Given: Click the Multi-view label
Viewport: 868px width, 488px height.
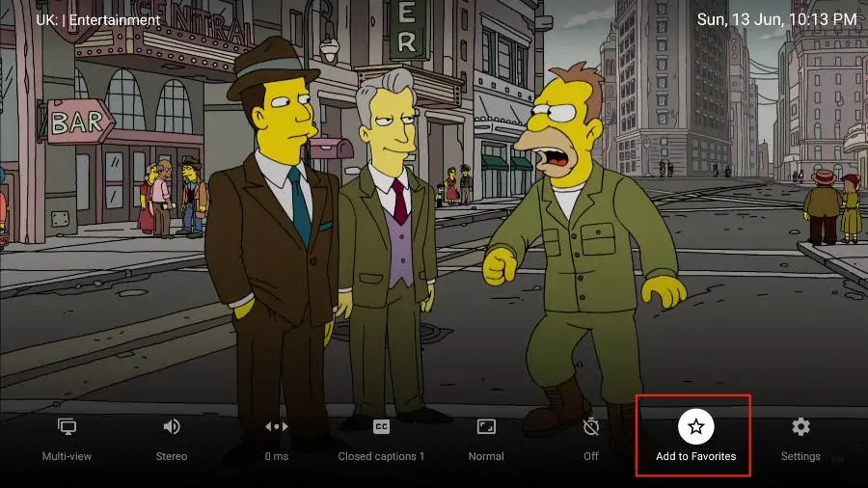Looking at the screenshot, I should point(67,456).
